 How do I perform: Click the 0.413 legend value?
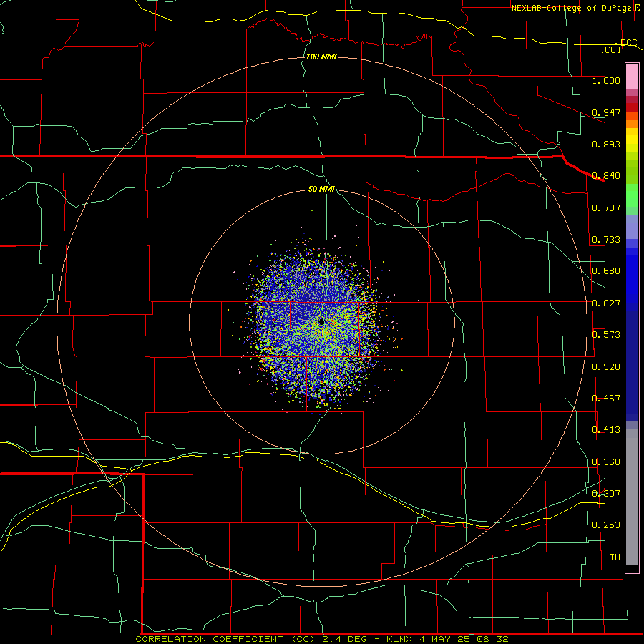[x=606, y=430]
